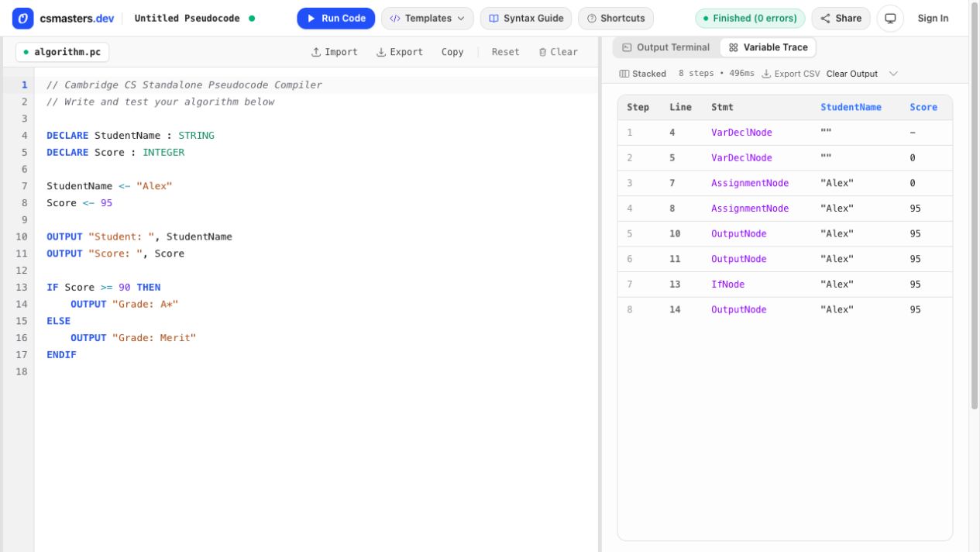Select step 8 OutputNode row

pyautogui.click(x=785, y=309)
